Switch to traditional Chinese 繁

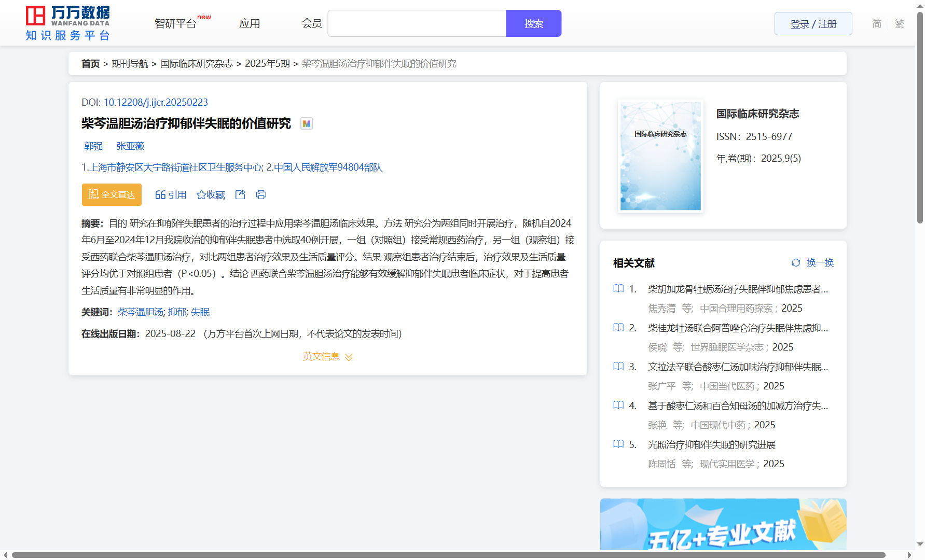[900, 24]
